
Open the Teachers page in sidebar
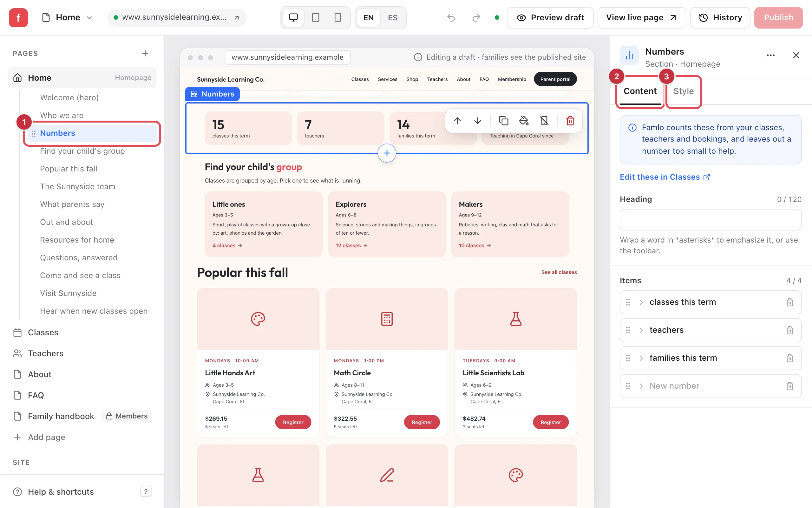point(82,353)
